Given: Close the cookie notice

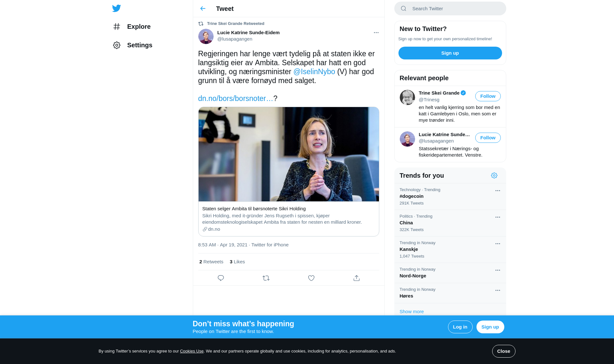Looking at the screenshot, I should pos(504,351).
